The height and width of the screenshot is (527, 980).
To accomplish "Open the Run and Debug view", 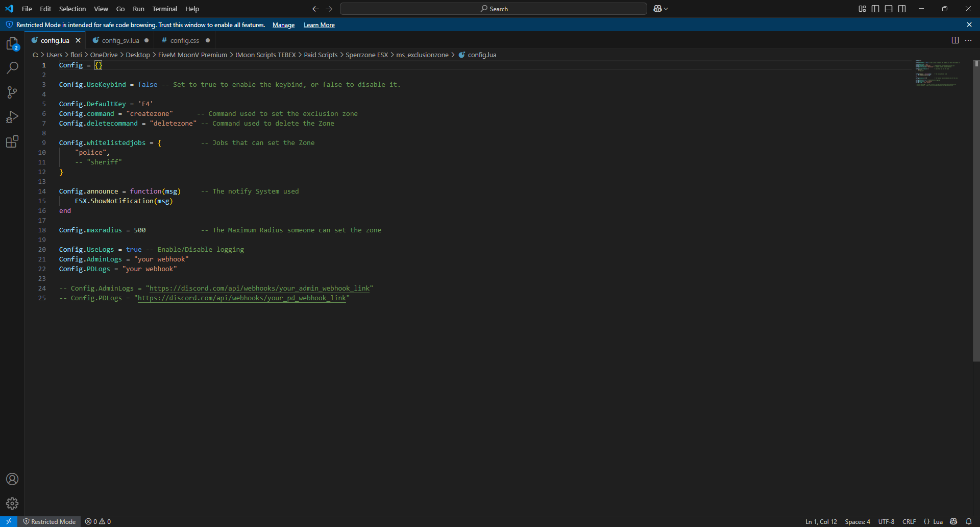I will [x=12, y=117].
